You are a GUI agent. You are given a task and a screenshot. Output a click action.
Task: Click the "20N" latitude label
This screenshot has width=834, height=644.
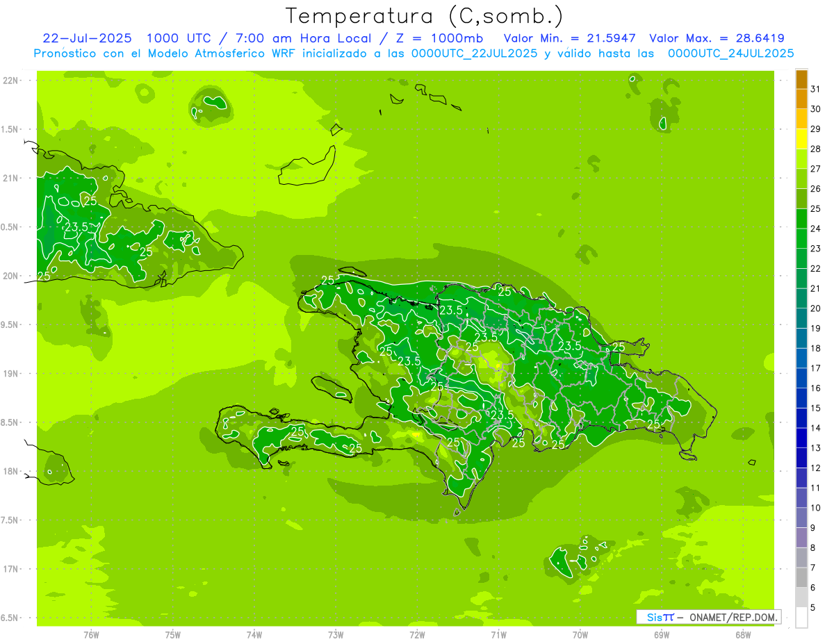11,276
